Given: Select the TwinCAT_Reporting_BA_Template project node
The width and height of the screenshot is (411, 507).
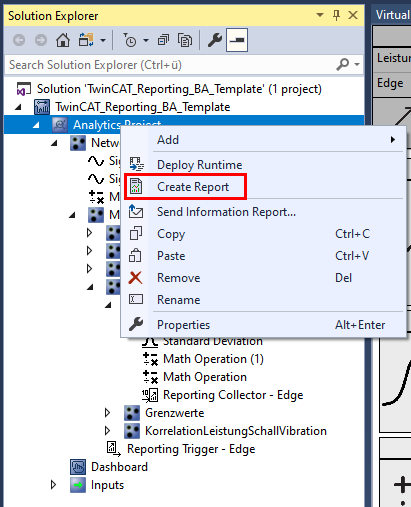Looking at the screenshot, I should click(x=143, y=107).
